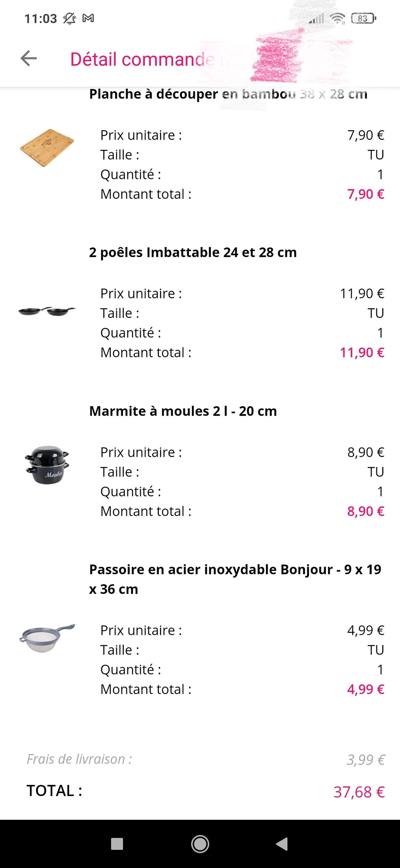Open the stainless steel strainer image
Viewport: 400px width, 868px height.
point(47,638)
